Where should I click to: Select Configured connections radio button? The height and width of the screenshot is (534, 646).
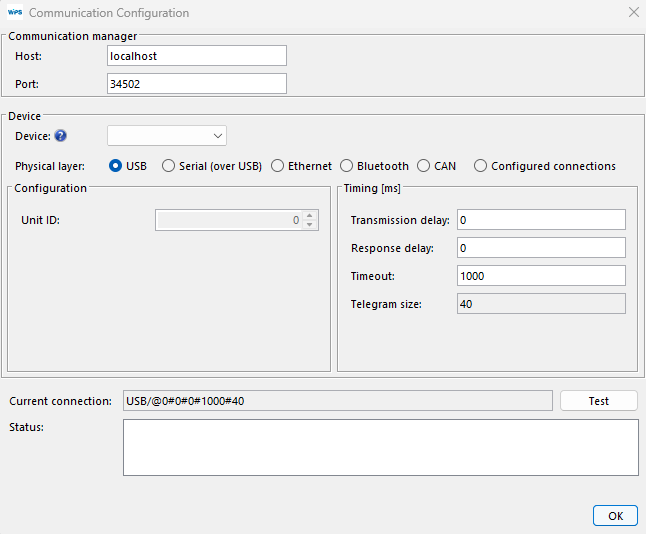[481, 166]
